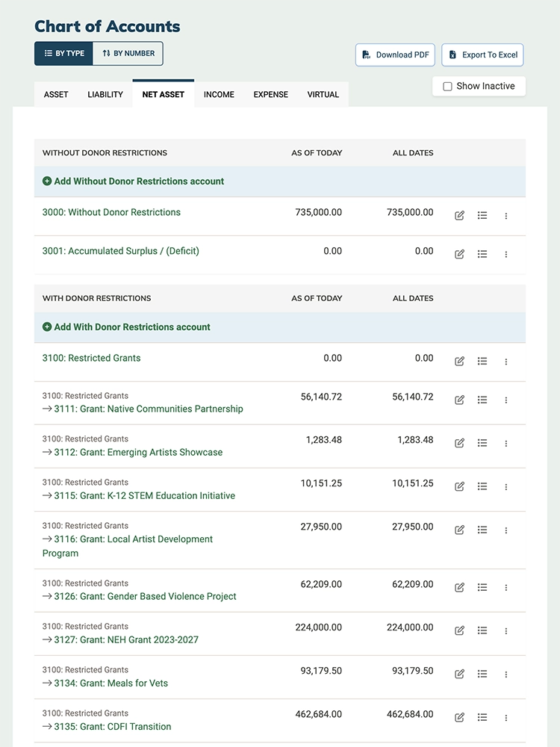
Task: Click the plus icon to add a With Donor Restrictions account
Action: (45, 327)
